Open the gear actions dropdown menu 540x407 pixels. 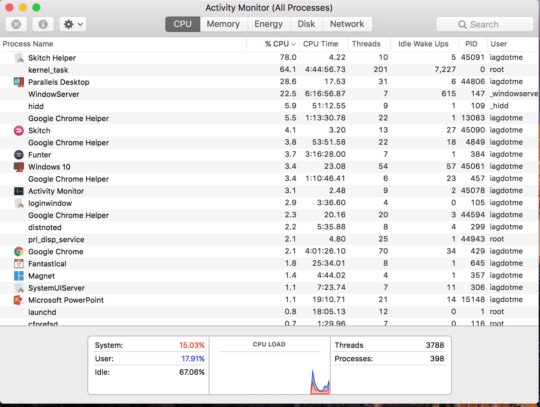point(73,24)
